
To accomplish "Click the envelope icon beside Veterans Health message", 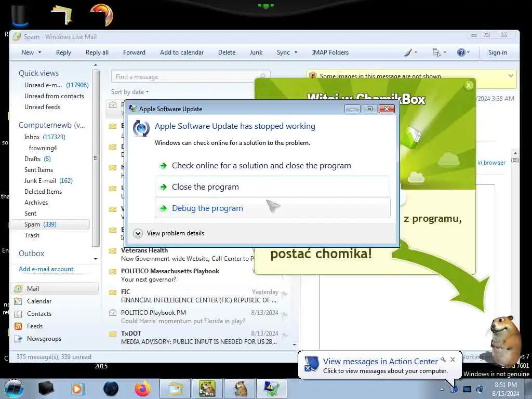I will coord(113,251).
